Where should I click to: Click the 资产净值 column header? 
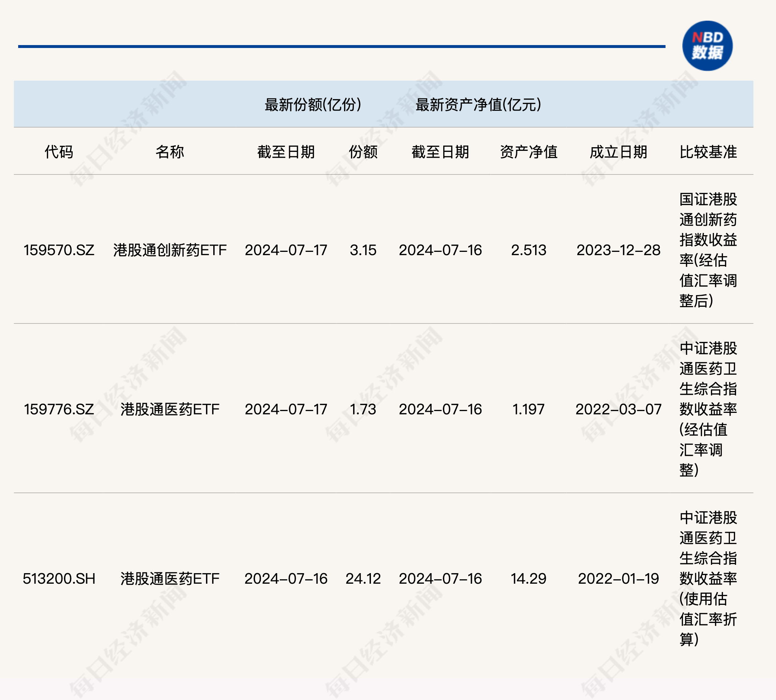529,152
